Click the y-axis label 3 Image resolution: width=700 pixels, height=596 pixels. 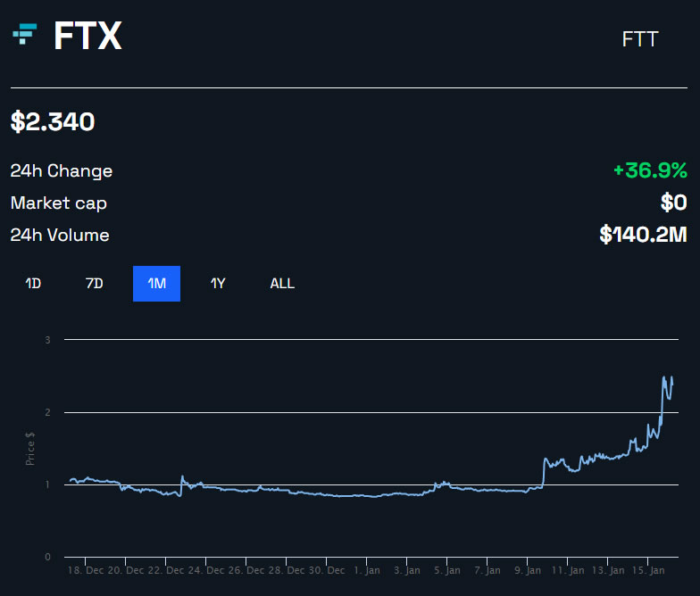point(47,340)
